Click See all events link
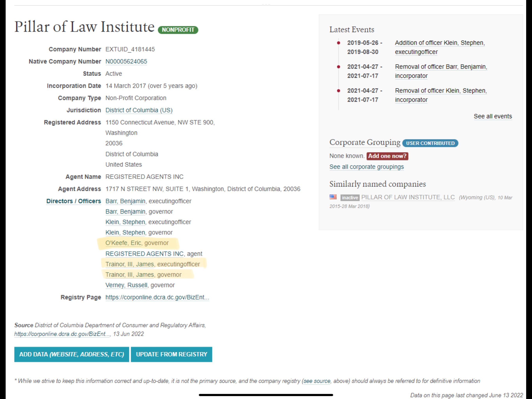The image size is (532, 399). coord(493,116)
